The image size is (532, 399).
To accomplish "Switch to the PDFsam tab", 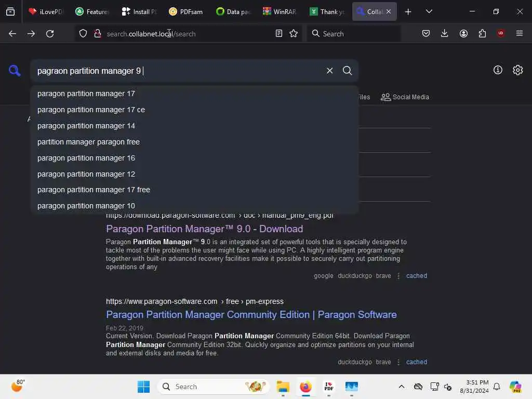I will [185, 11].
